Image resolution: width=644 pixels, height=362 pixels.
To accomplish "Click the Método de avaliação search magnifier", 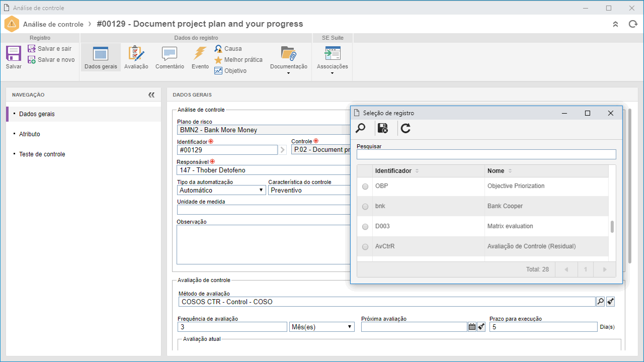I will click(x=600, y=302).
